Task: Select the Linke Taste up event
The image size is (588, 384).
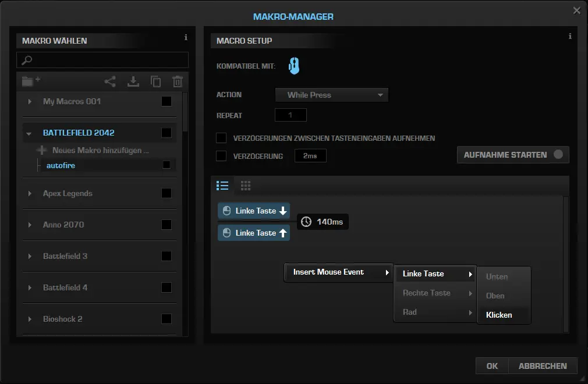Action: (254, 233)
